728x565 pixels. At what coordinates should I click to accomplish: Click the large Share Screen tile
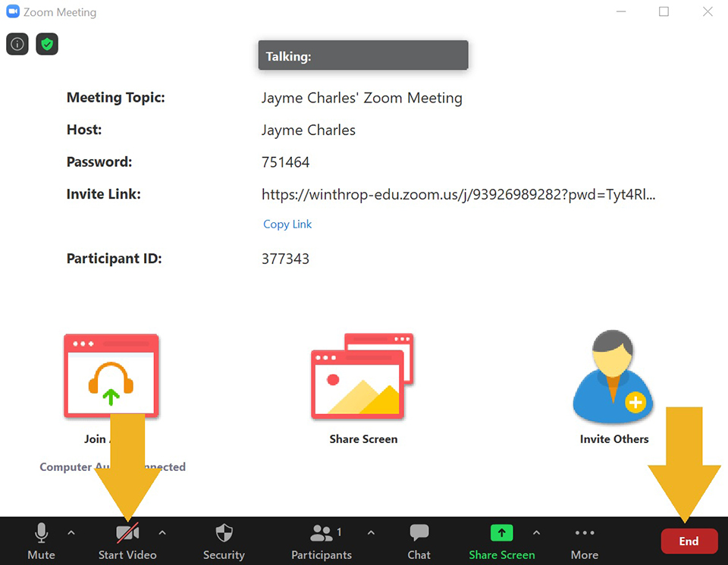pos(363,389)
